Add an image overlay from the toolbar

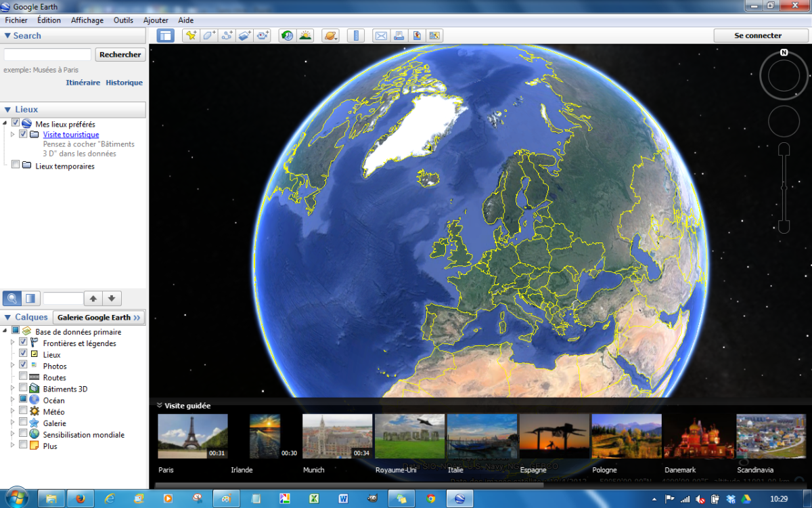[244, 36]
